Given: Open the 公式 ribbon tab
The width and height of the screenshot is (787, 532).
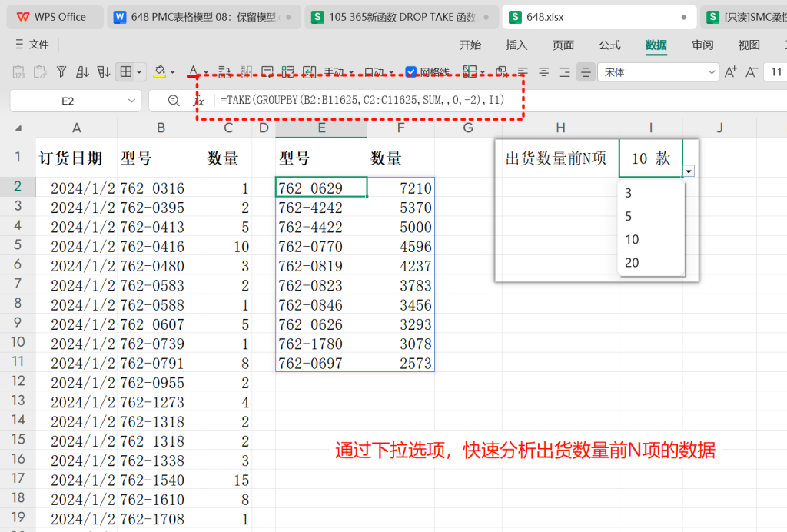Looking at the screenshot, I should coord(609,45).
